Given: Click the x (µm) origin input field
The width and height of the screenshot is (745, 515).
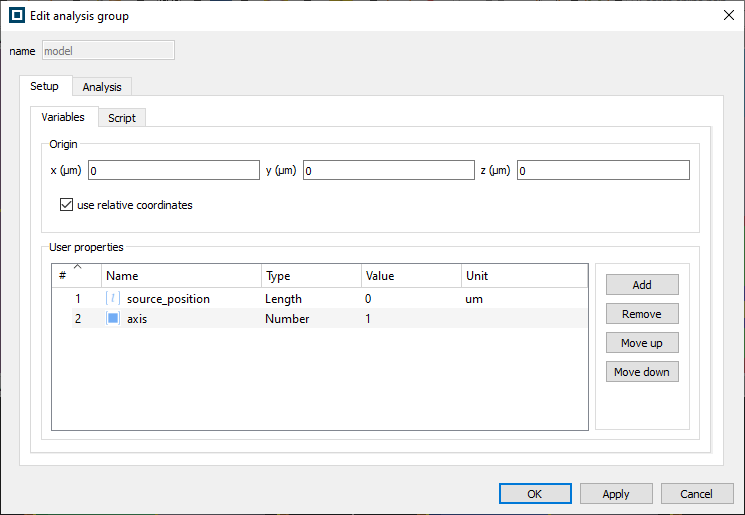Looking at the screenshot, I should click(174, 171).
